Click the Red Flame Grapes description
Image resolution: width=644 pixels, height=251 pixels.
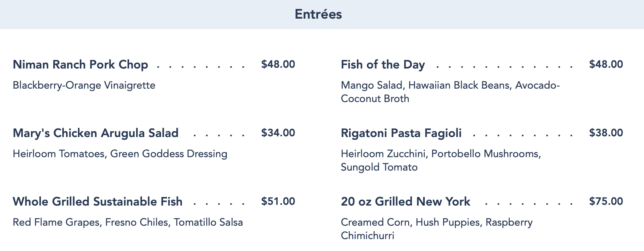click(x=128, y=222)
